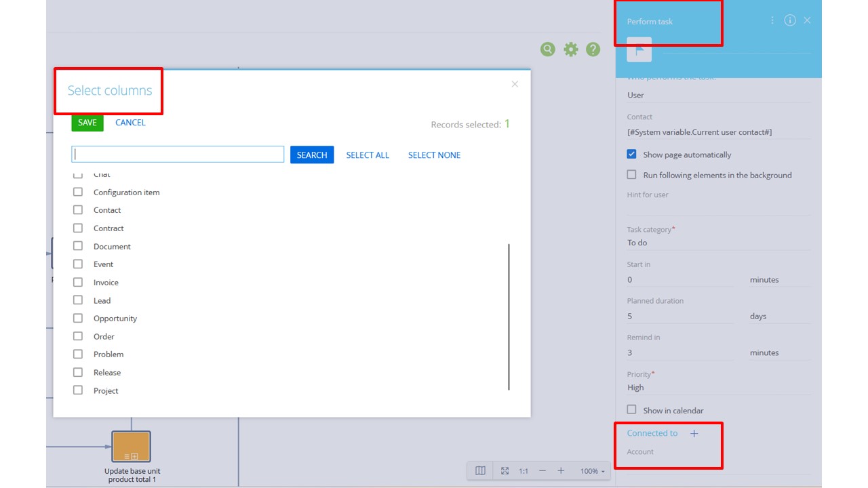This screenshot has width=868, height=488.
Task: Zoom in with the plus icon
Action: point(561,471)
